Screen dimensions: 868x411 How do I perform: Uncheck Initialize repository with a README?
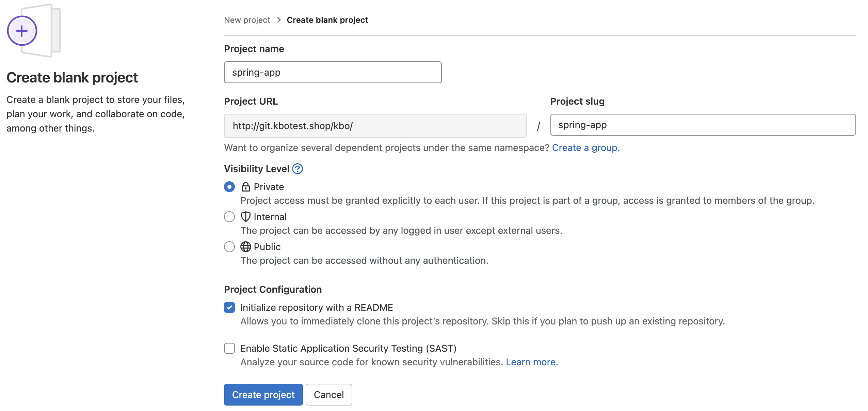pos(229,307)
